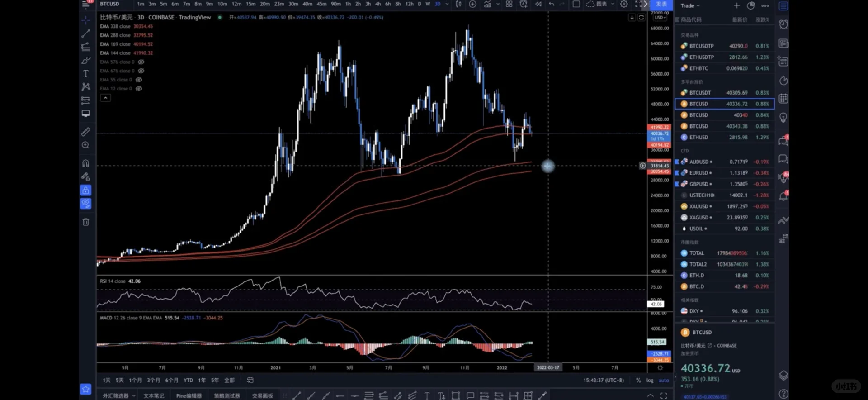Open the Pine编辑器 tab
Screen dimensions: 868x400
point(189,396)
